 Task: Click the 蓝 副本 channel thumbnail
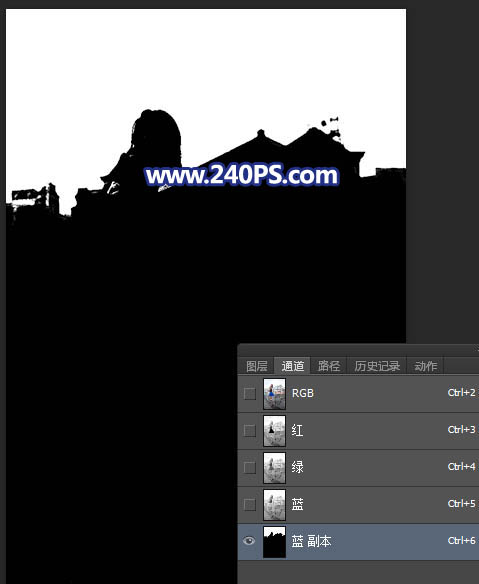click(275, 542)
